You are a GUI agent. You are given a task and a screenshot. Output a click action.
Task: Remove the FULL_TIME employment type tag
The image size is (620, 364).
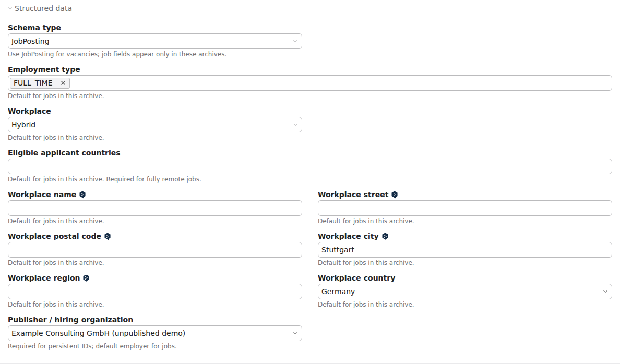(x=63, y=83)
